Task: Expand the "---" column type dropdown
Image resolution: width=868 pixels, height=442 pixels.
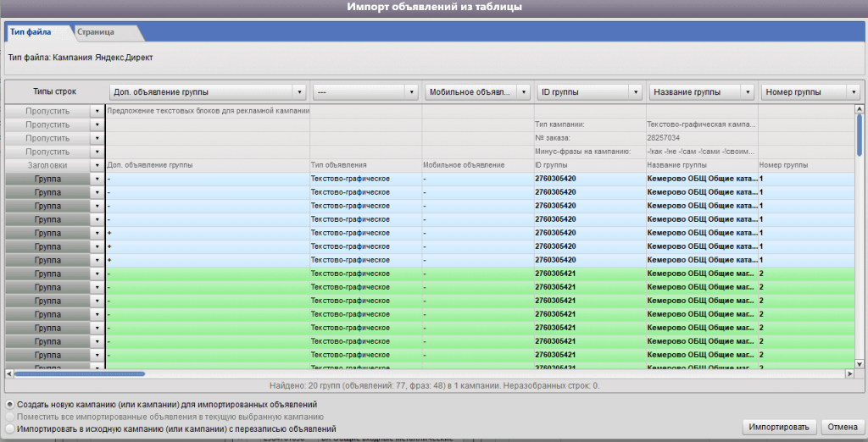Action: coord(411,91)
